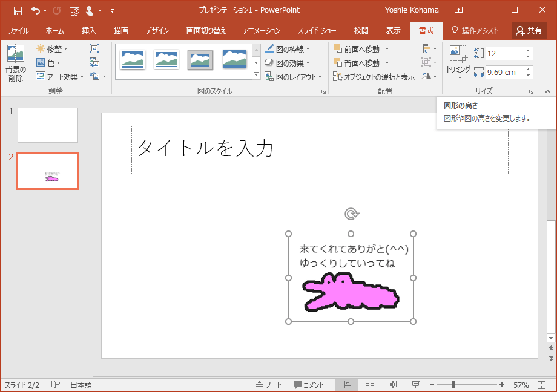Select slide 1 thumbnail
The image size is (557, 392).
coord(48,125)
